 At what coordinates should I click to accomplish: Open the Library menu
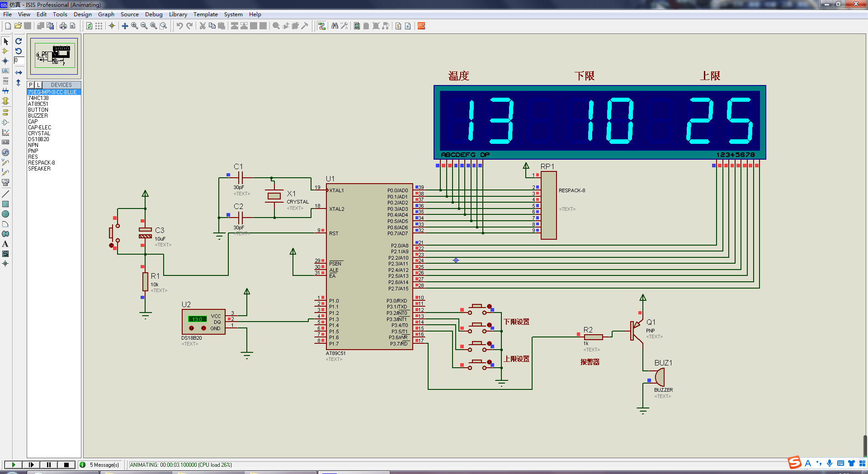[x=178, y=14]
